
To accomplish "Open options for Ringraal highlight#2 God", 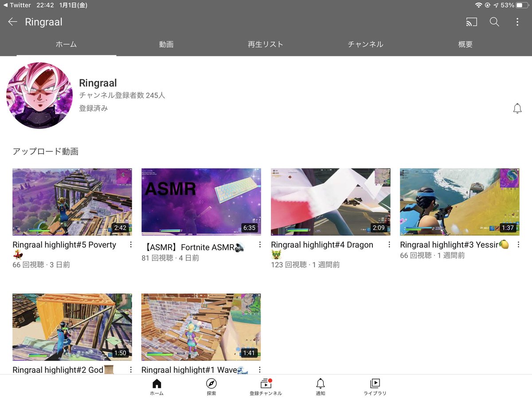I will coord(131,370).
